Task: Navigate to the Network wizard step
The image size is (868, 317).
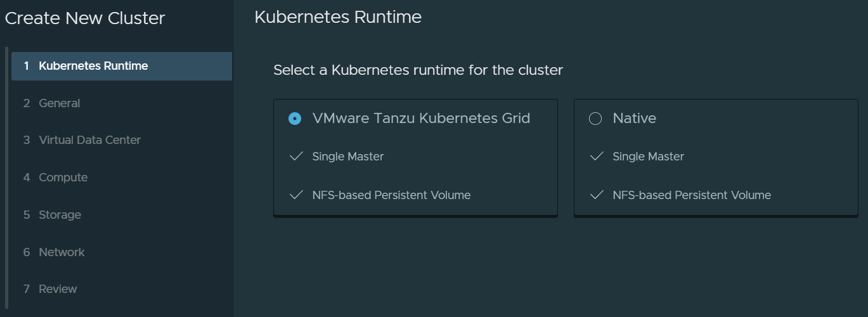Action: click(62, 252)
